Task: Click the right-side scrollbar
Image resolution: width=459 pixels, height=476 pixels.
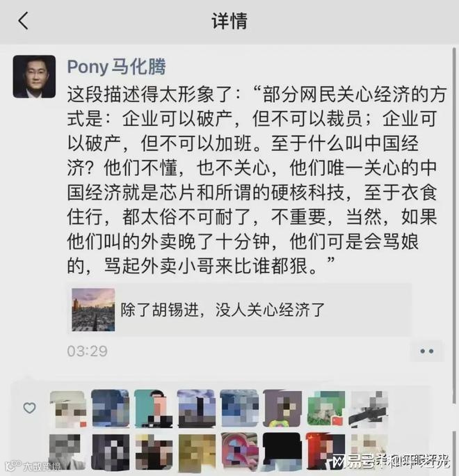Action: point(454,225)
